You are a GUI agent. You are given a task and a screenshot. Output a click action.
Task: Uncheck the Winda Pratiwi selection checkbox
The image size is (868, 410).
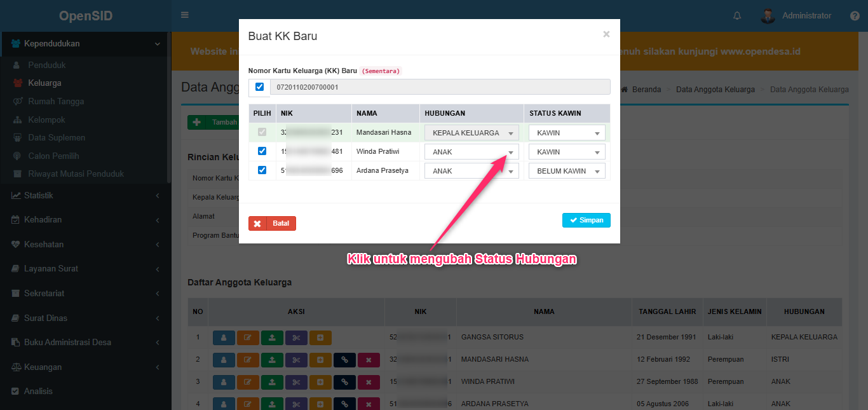coord(262,151)
